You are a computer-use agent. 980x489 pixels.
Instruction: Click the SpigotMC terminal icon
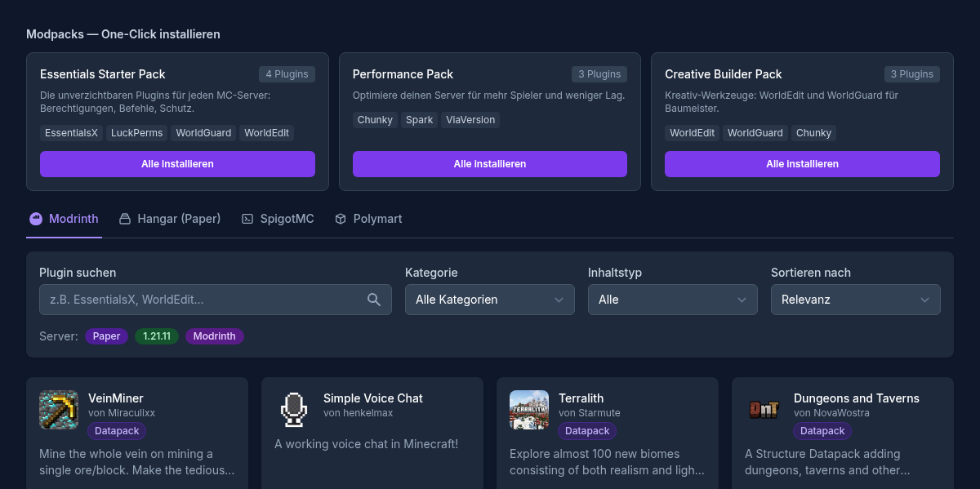(247, 219)
